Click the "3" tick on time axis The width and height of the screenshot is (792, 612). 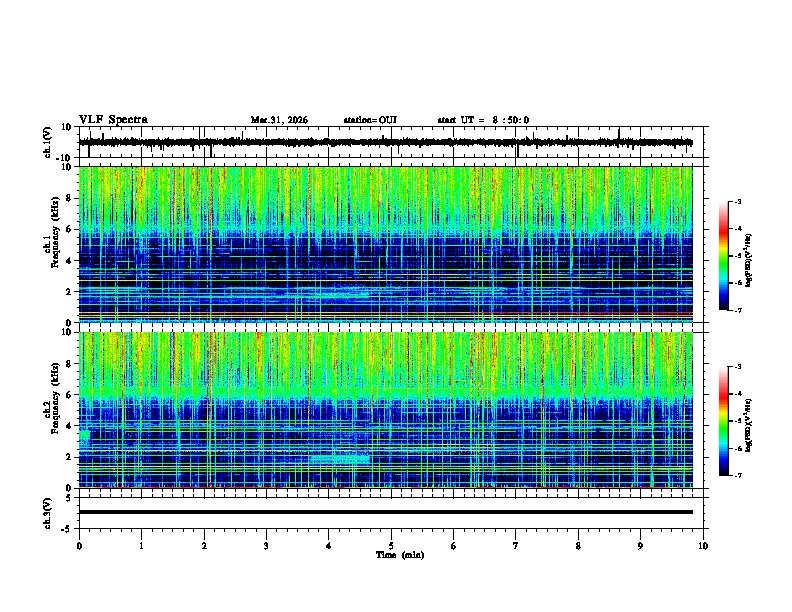[x=266, y=546]
